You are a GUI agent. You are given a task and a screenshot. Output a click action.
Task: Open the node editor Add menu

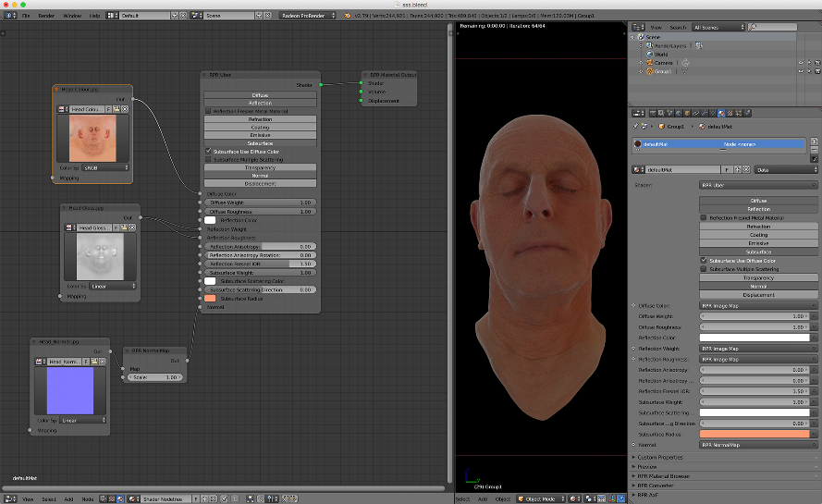[x=68, y=498]
